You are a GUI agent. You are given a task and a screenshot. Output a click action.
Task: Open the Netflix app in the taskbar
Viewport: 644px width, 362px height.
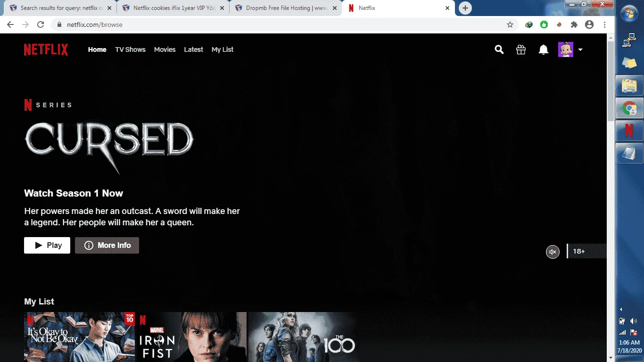pos(629,130)
